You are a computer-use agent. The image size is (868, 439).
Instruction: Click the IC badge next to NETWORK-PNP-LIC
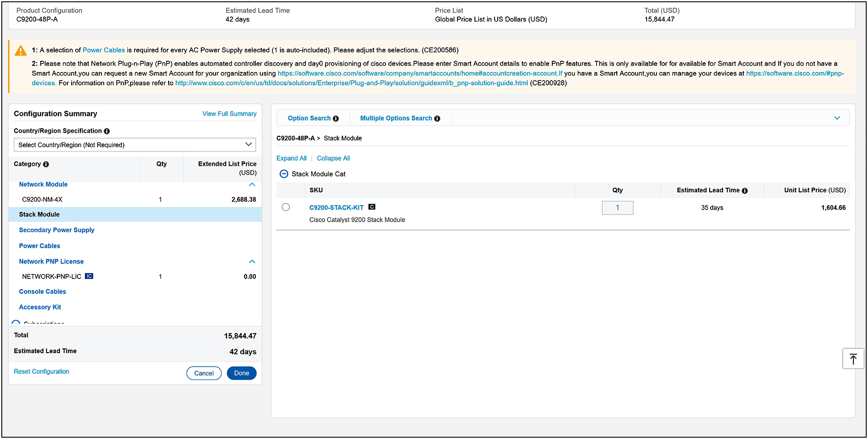[x=89, y=276]
